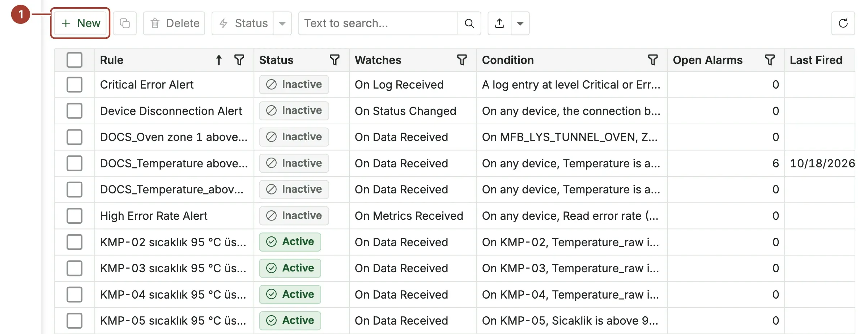
Task: Open the Condition column filter
Action: [x=653, y=60]
